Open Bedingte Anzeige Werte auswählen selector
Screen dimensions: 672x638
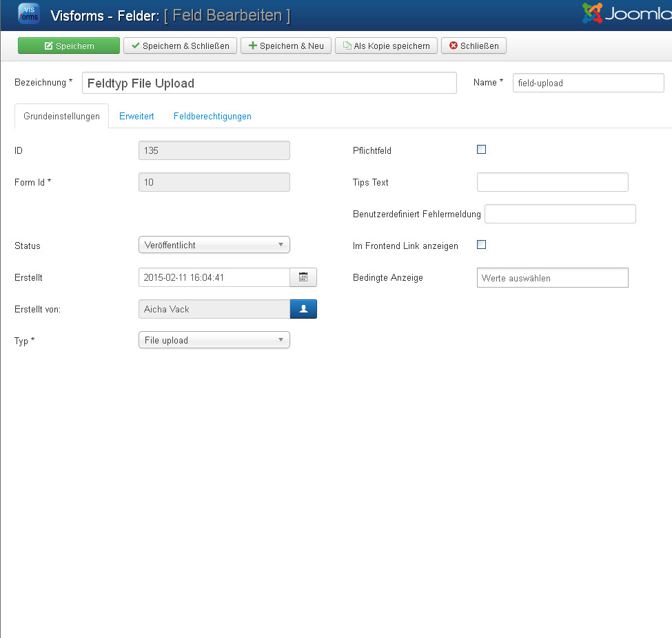[553, 278]
